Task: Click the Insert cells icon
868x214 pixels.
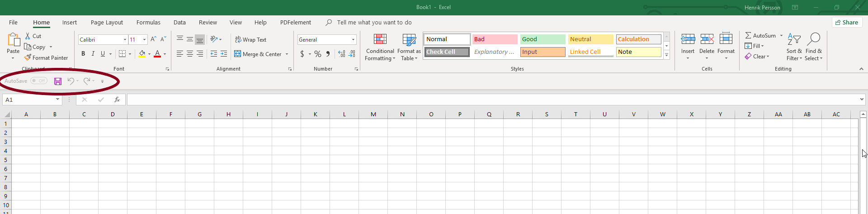Action: tap(688, 39)
